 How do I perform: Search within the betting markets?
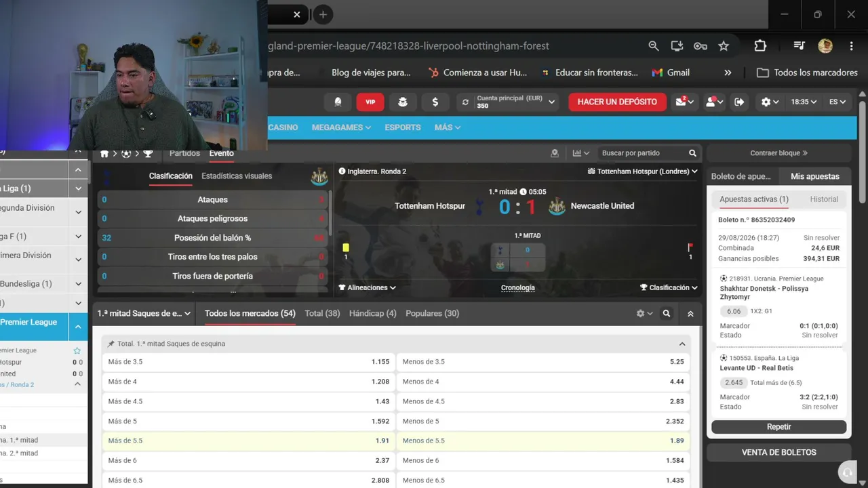[x=667, y=314]
